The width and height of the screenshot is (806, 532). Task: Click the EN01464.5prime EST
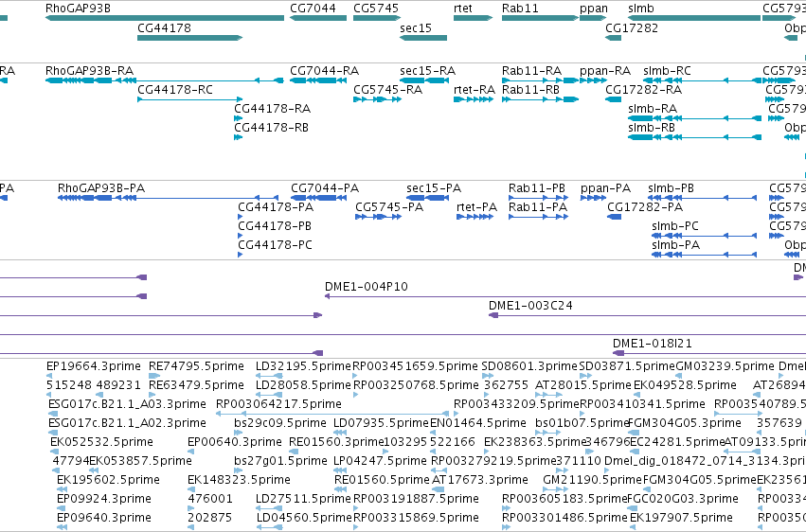434,433
